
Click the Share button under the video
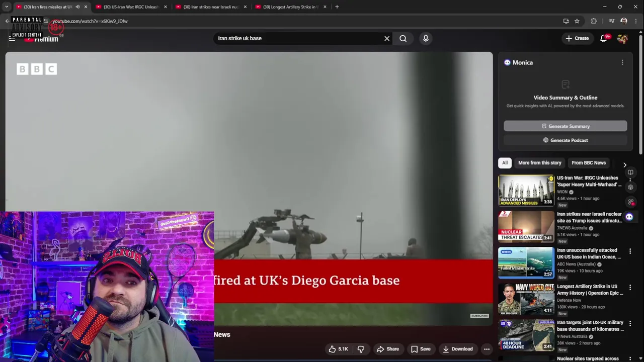388,349
